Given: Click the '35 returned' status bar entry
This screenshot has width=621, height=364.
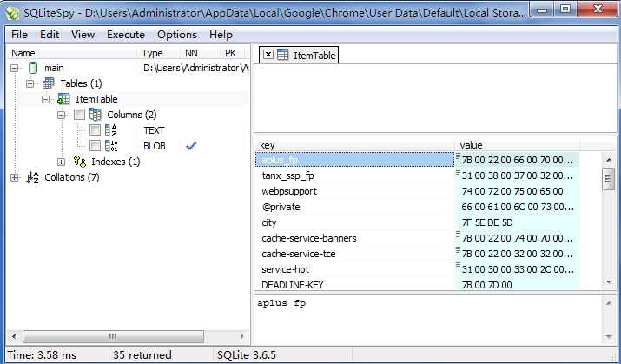Looking at the screenshot, I should [x=142, y=355].
